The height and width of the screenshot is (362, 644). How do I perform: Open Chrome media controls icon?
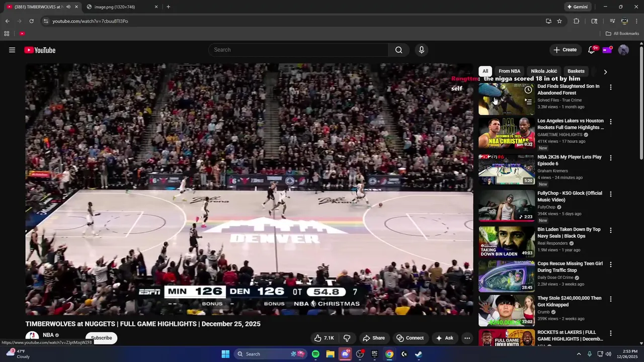[x=612, y=21]
